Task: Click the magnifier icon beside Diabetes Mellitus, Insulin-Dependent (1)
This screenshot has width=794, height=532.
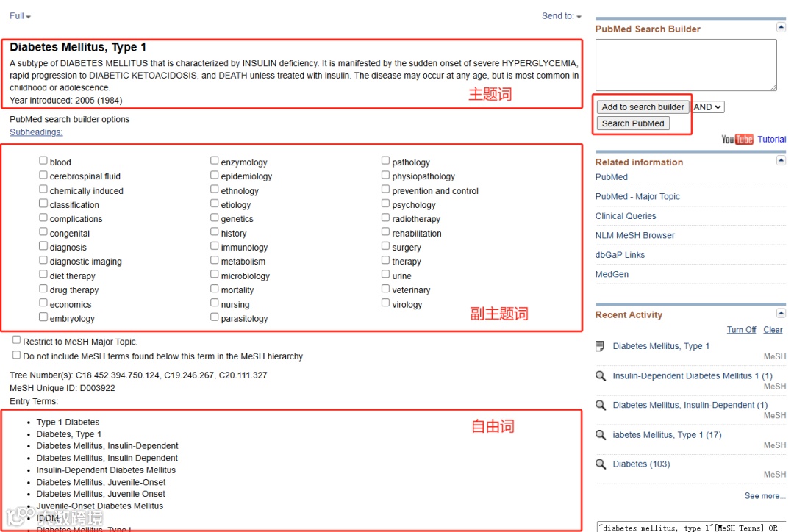Action: pyautogui.click(x=601, y=405)
